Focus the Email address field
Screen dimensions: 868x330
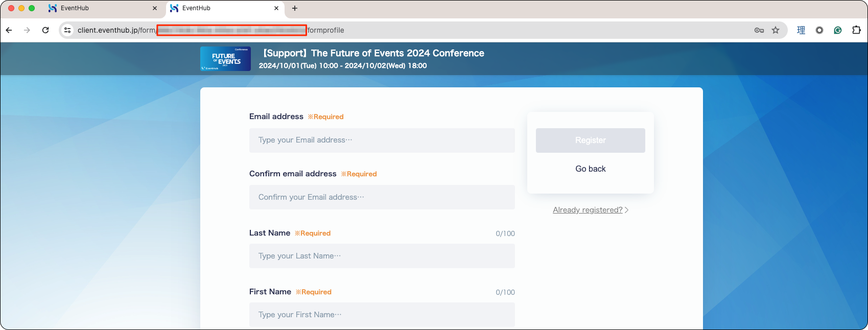(382, 140)
